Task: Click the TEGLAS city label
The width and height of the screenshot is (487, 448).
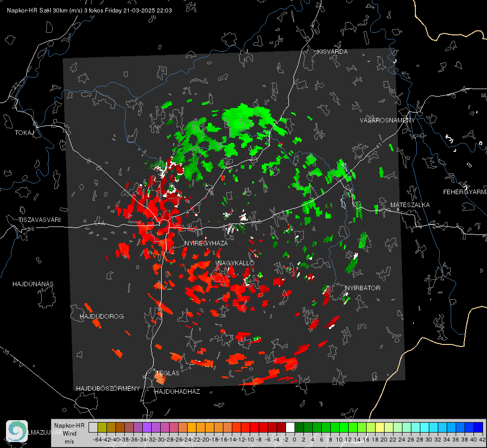Action: (168, 373)
